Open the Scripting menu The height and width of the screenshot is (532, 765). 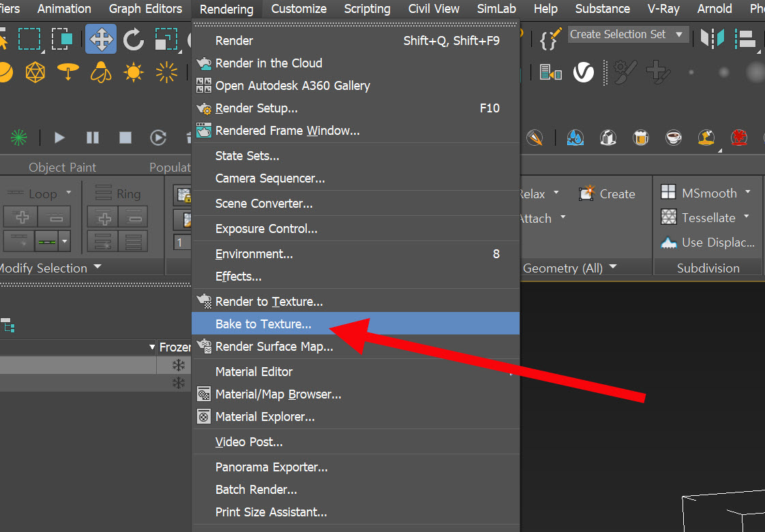coord(367,9)
